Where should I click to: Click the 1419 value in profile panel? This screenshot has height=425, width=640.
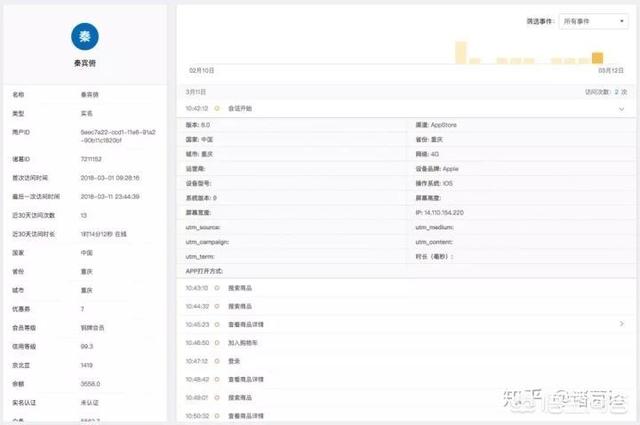pos(87,365)
